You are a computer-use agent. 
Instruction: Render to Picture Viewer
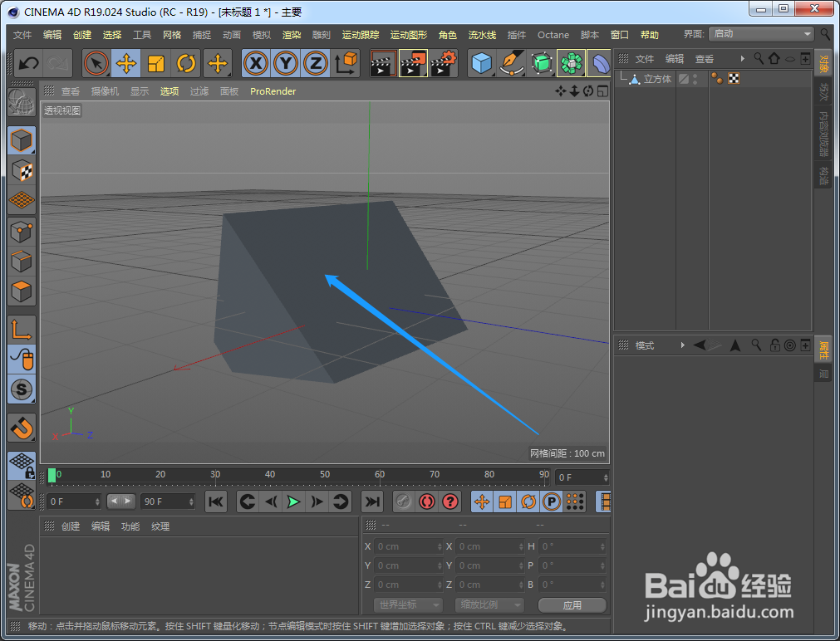[413, 63]
